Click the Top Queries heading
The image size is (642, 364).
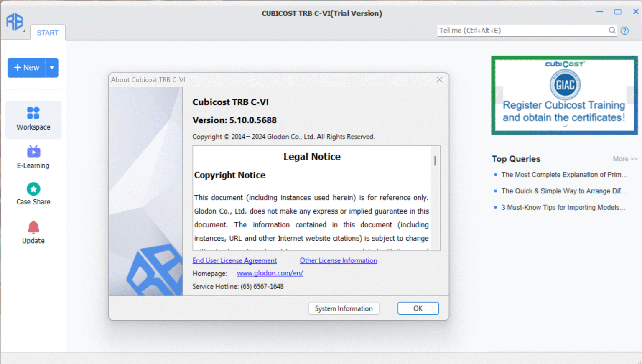click(516, 159)
